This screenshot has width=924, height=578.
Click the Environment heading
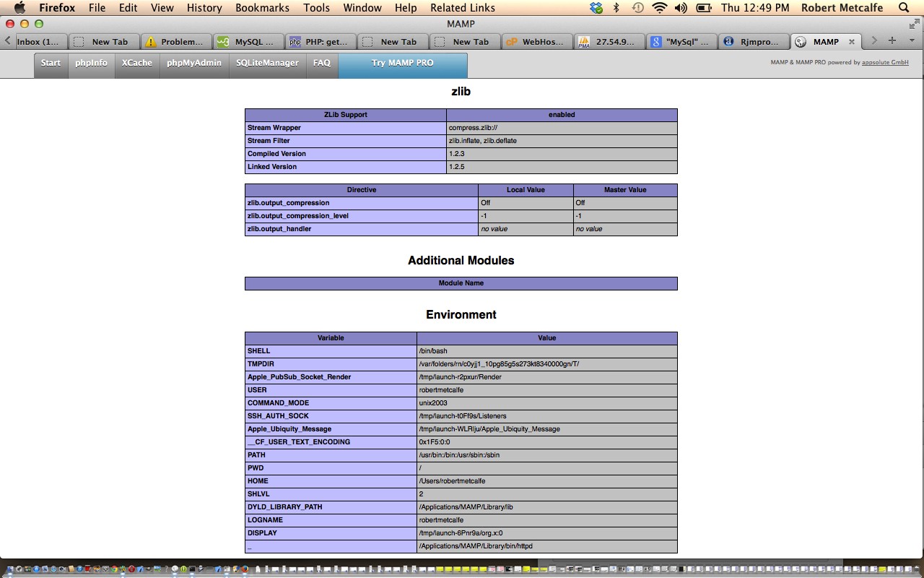click(x=461, y=315)
